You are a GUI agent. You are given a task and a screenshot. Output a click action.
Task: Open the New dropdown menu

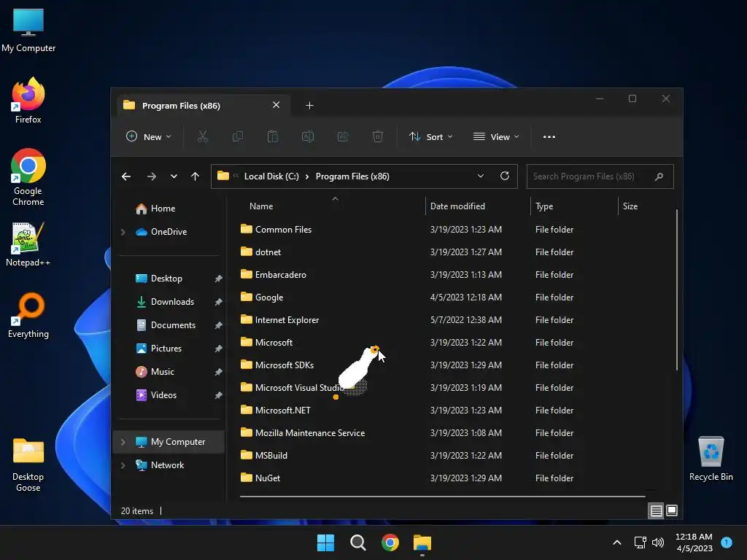(148, 137)
